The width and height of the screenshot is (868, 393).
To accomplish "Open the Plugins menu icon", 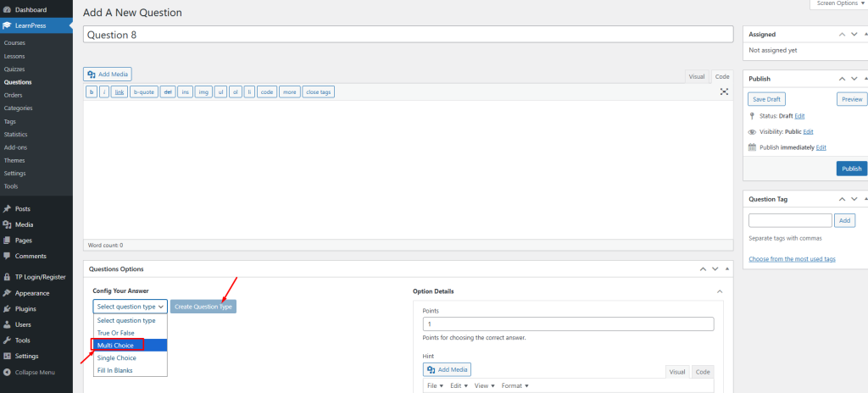I will (7, 308).
